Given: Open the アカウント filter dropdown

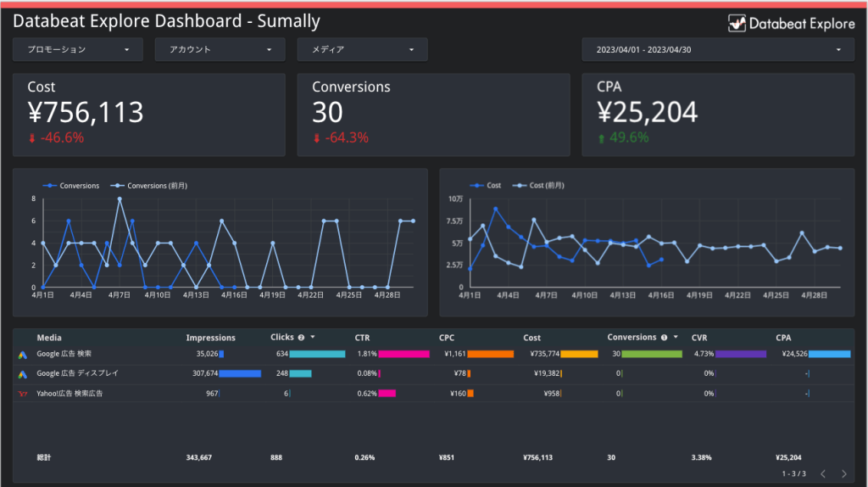Looking at the screenshot, I should 220,49.
